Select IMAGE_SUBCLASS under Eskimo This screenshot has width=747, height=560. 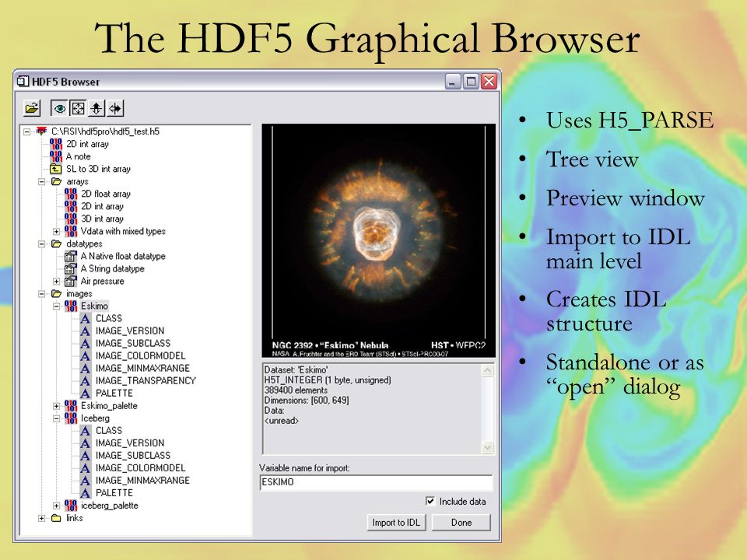pyautogui.click(x=133, y=343)
